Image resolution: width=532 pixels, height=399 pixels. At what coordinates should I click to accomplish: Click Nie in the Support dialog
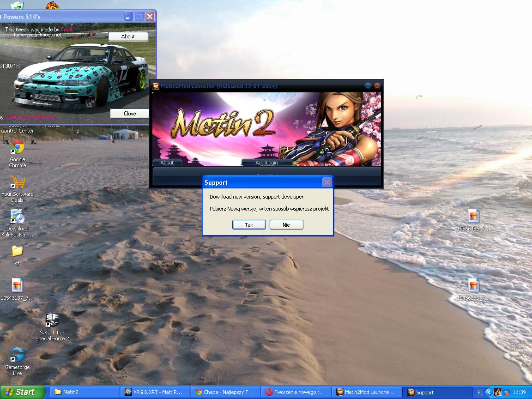point(286,224)
